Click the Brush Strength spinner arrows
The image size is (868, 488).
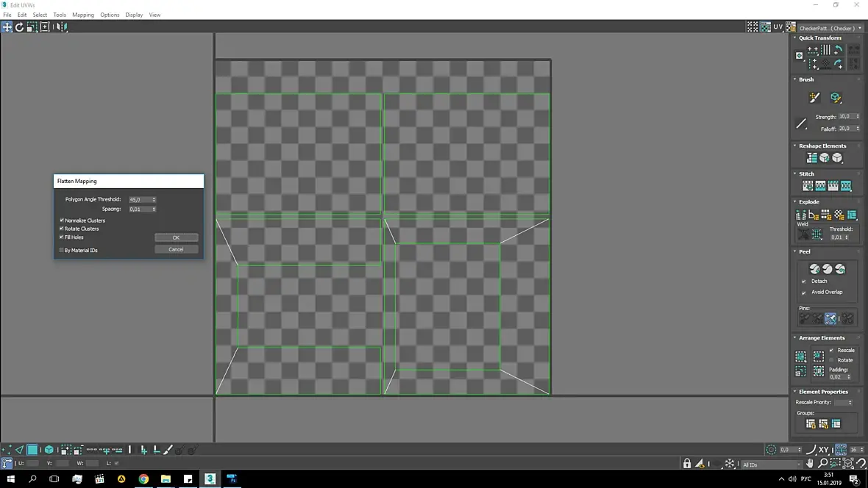point(858,117)
